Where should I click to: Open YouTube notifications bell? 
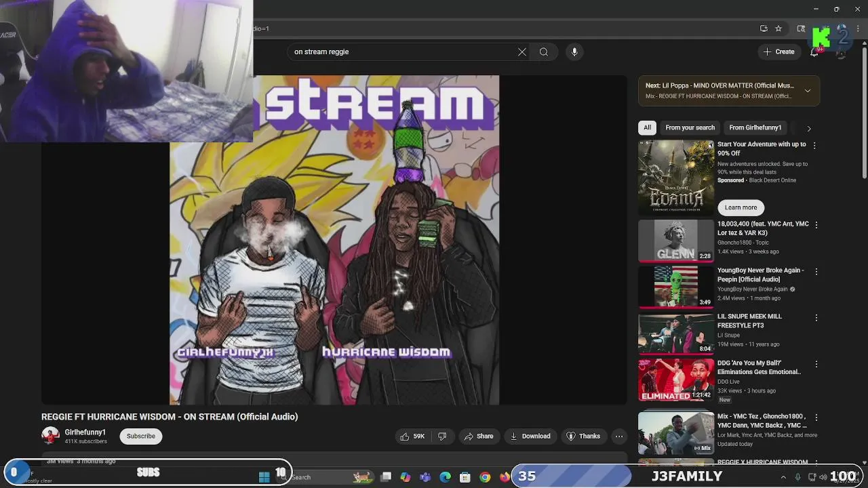pyautogui.click(x=814, y=52)
